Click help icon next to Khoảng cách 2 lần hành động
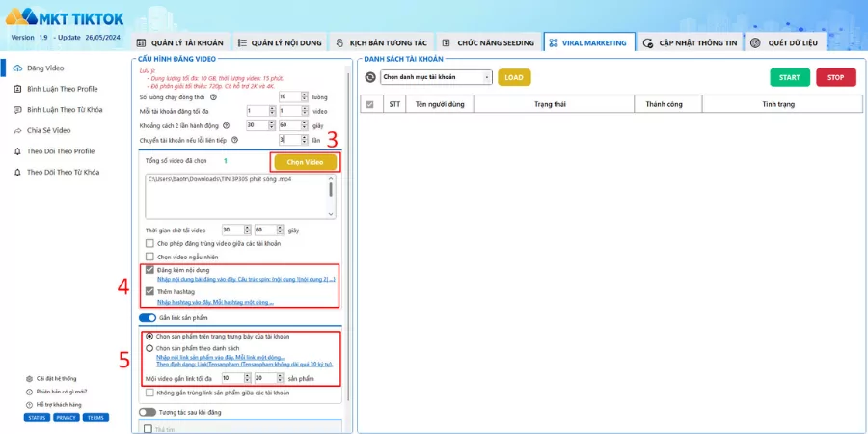This screenshot has width=868, height=434. (x=226, y=125)
